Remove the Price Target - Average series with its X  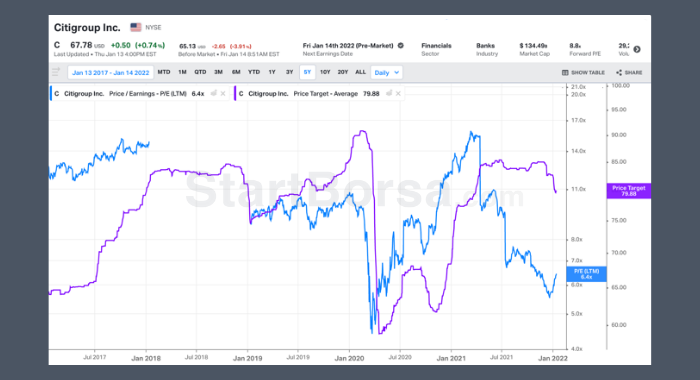(398, 93)
